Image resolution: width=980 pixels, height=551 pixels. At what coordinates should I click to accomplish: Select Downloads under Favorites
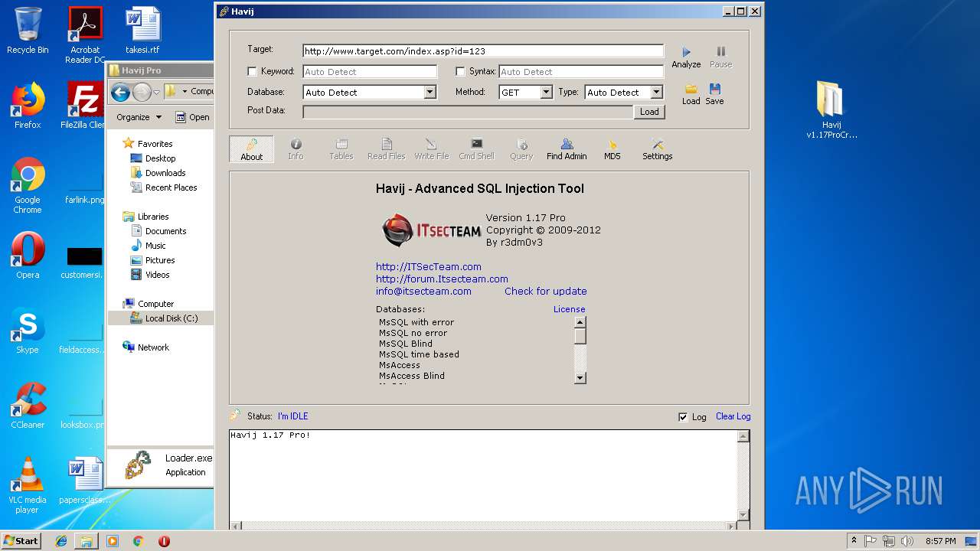point(165,172)
